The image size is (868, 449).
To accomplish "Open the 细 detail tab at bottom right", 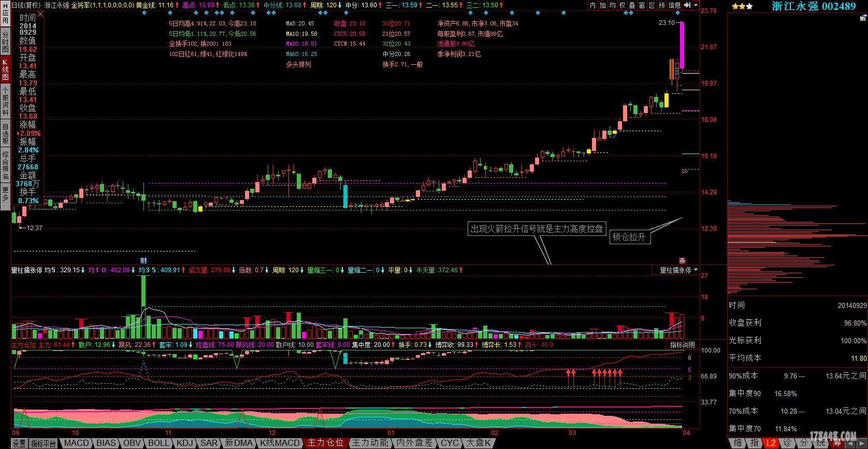I will point(737,443).
